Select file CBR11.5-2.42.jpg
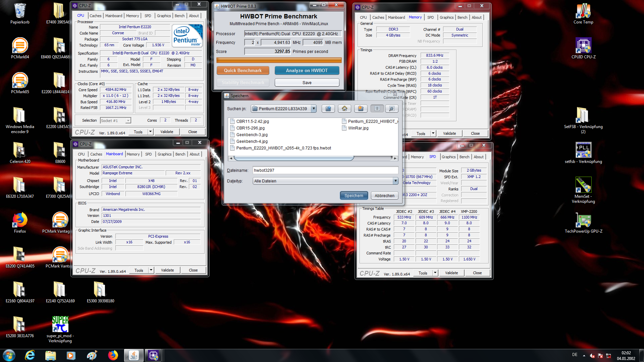This screenshot has width=644, height=362. tap(250, 121)
